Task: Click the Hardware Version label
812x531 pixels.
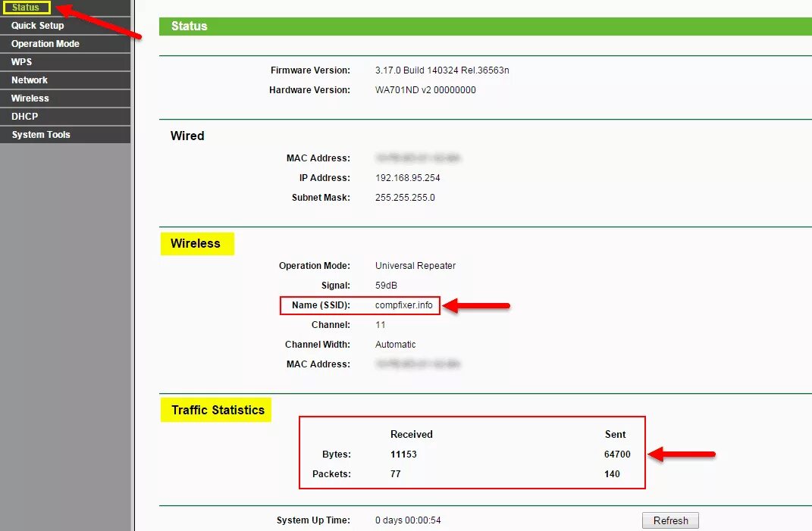Action: pos(309,89)
